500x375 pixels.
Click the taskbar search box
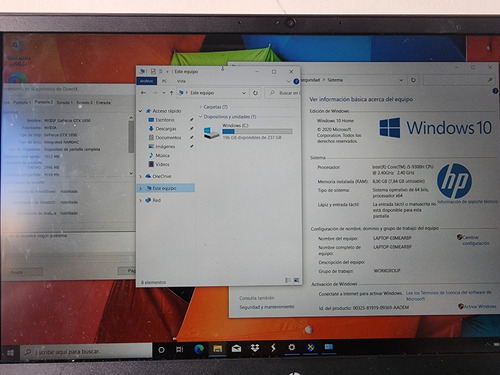coord(86,352)
